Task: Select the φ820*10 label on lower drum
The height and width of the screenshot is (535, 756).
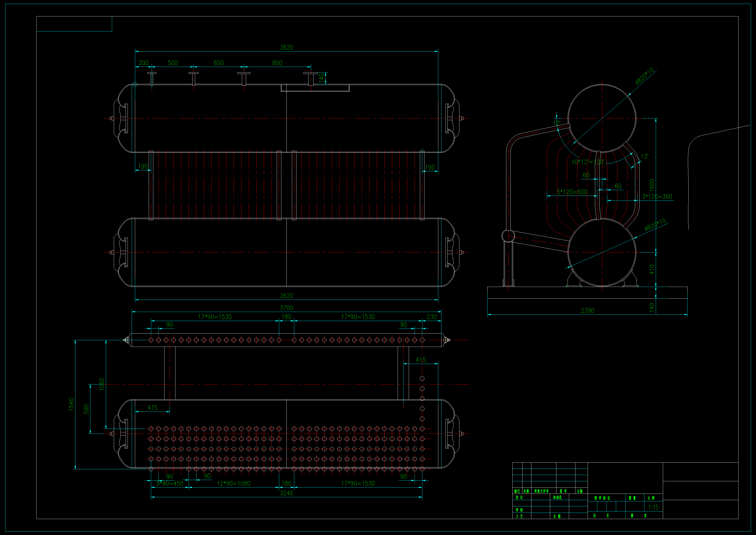Action: click(655, 224)
